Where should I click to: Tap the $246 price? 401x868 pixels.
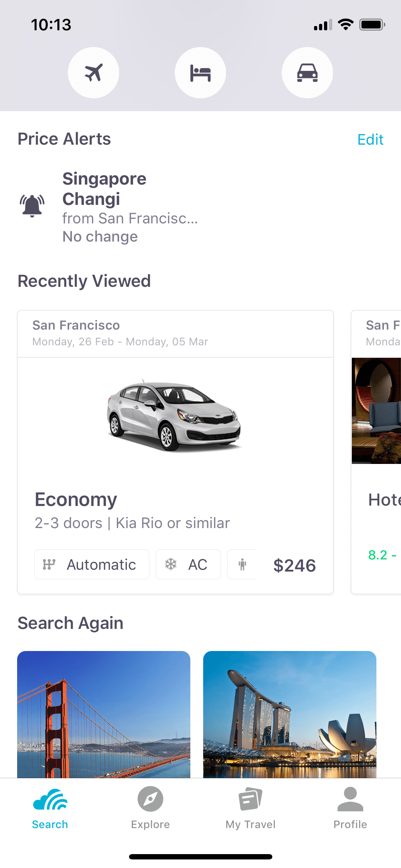click(x=294, y=565)
